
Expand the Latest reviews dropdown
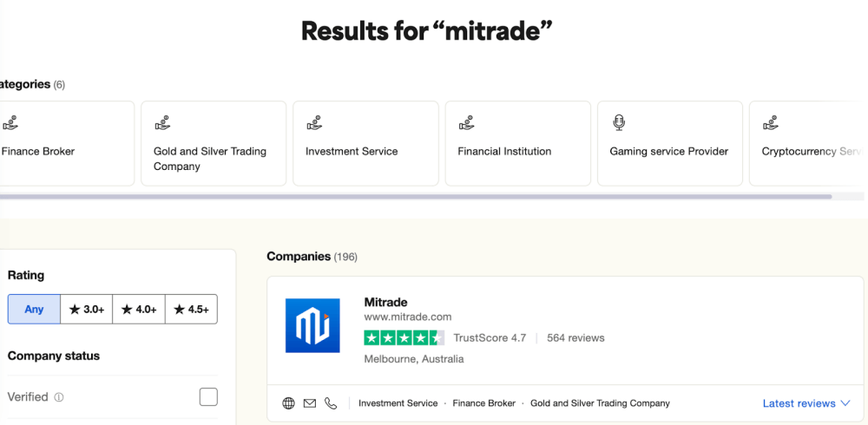pyautogui.click(x=806, y=403)
